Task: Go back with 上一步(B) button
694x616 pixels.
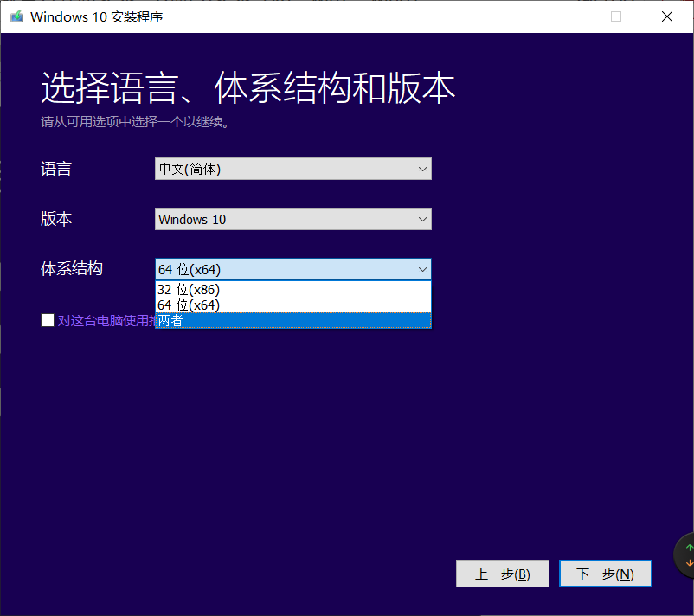Action: click(503, 574)
